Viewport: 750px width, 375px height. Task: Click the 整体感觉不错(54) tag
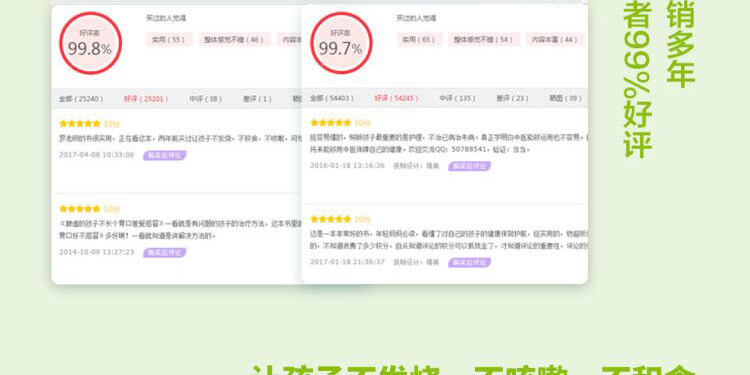pyautogui.click(x=484, y=40)
